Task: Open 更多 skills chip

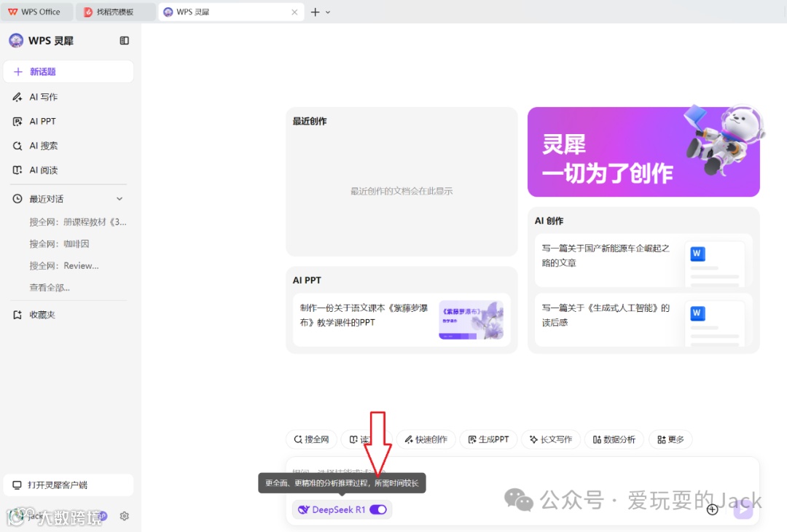Action: point(670,439)
